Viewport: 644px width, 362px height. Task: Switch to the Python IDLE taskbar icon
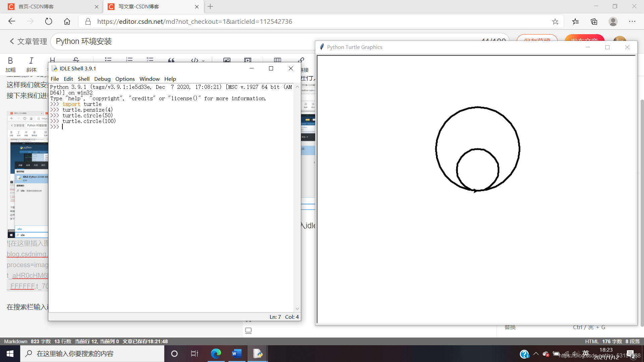click(258, 354)
